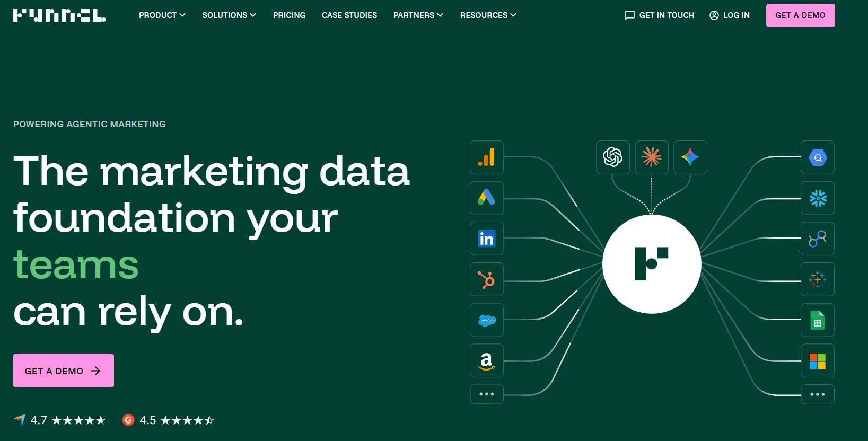Open the Resources dropdown
868x441 pixels.
tap(488, 15)
